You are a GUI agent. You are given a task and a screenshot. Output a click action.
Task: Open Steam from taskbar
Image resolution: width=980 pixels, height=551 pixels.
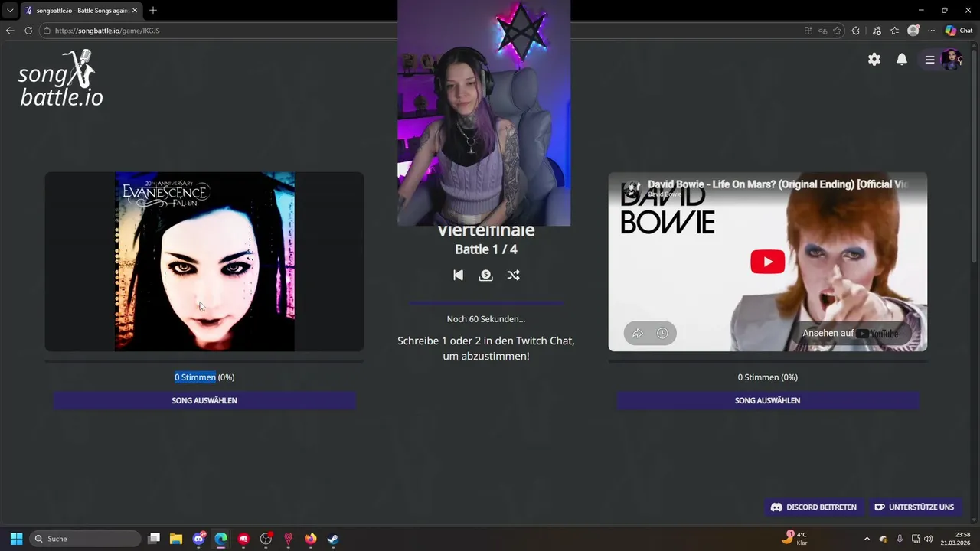pos(333,539)
